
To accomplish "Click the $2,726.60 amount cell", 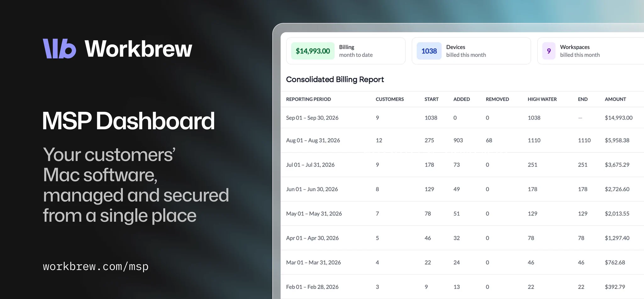I will coord(617,189).
